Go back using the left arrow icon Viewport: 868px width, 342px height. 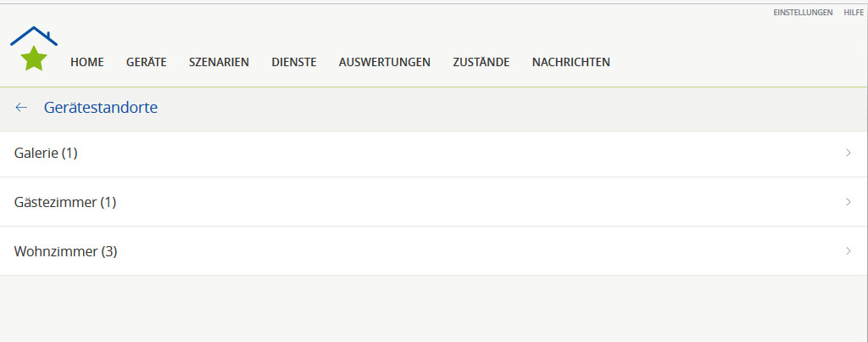click(x=21, y=108)
